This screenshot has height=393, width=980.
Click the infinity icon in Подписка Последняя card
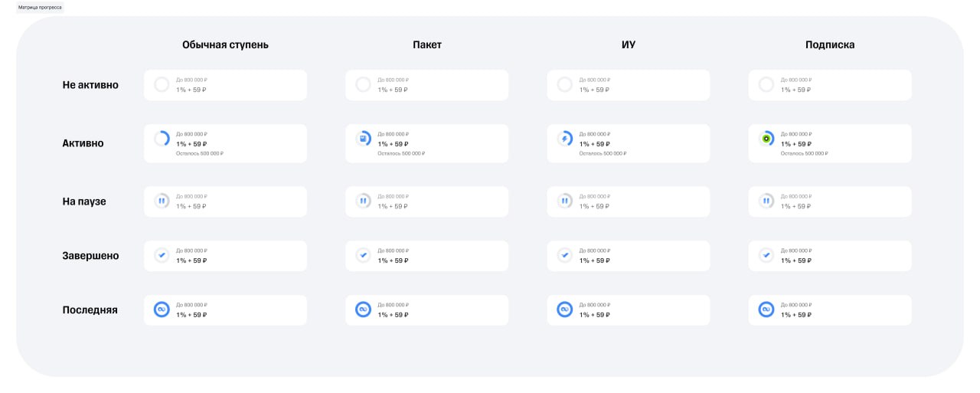[x=766, y=309]
